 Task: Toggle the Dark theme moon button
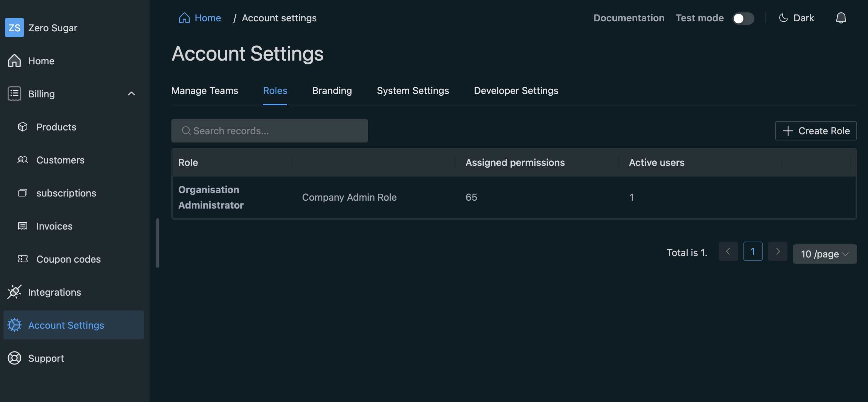pyautogui.click(x=796, y=18)
